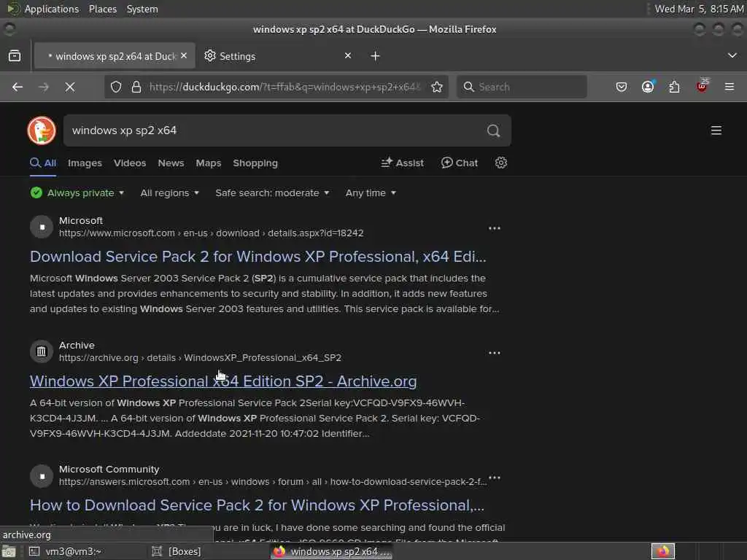Switch to Videos results
Viewport: 747px width, 560px height.
[x=130, y=163]
